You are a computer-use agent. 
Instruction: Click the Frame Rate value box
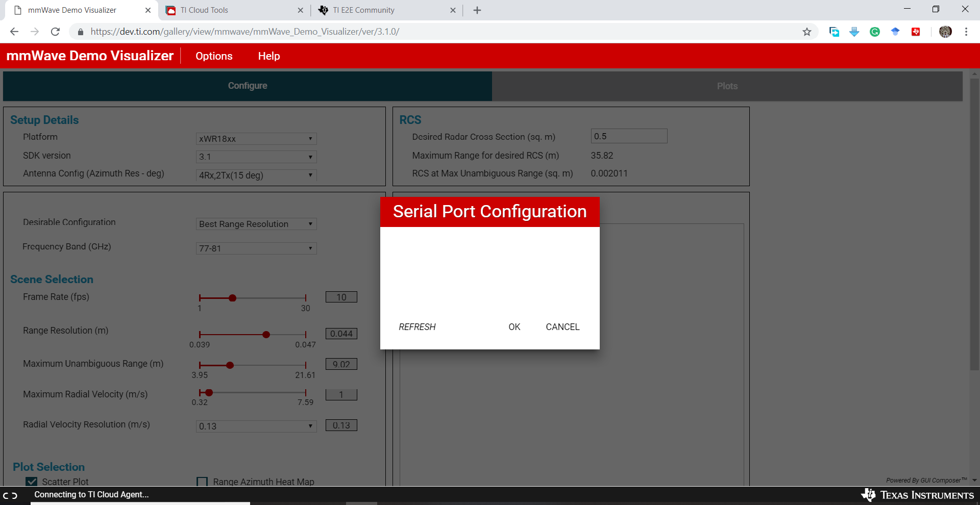click(341, 297)
